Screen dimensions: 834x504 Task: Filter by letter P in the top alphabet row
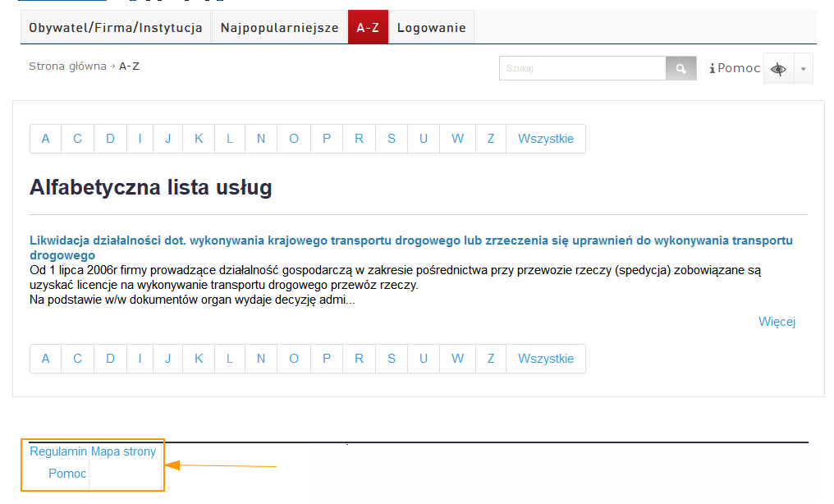pyautogui.click(x=327, y=139)
